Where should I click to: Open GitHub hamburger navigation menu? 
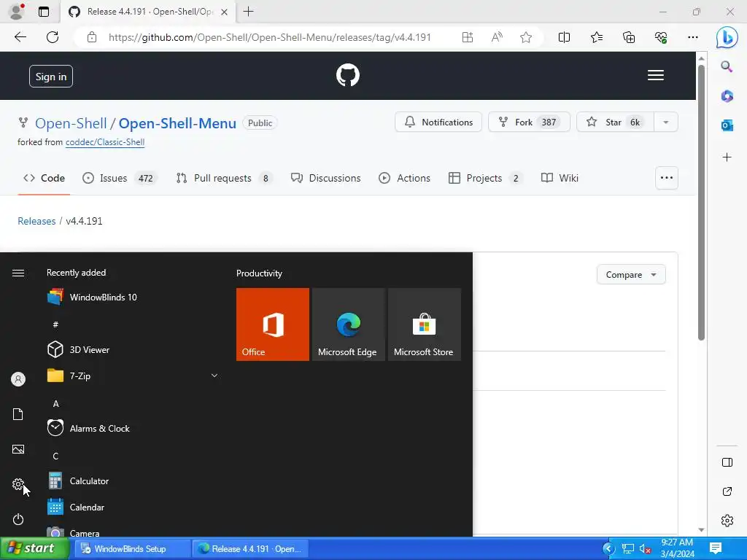click(x=656, y=75)
